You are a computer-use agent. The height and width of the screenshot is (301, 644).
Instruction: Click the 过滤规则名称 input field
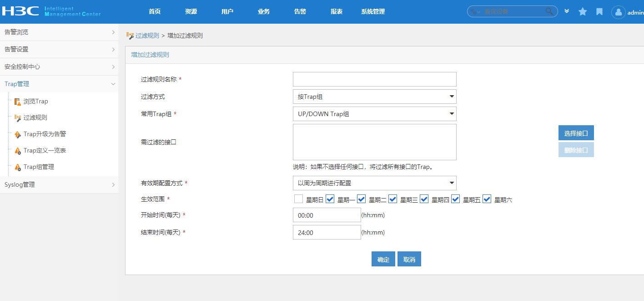pyautogui.click(x=374, y=79)
